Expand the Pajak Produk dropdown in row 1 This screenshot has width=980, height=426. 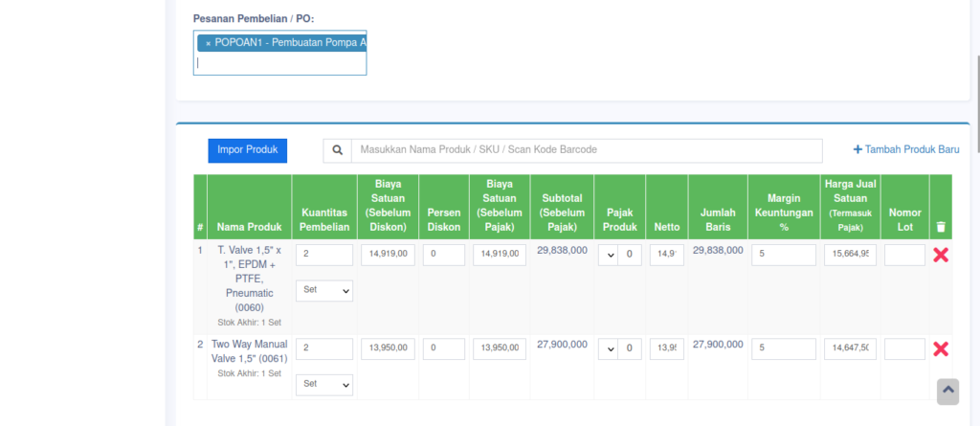click(608, 255)
